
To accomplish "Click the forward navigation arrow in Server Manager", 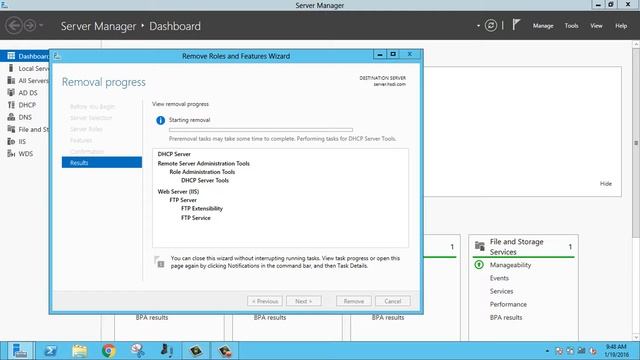I will pyautogui.click(x=30, y=26).
